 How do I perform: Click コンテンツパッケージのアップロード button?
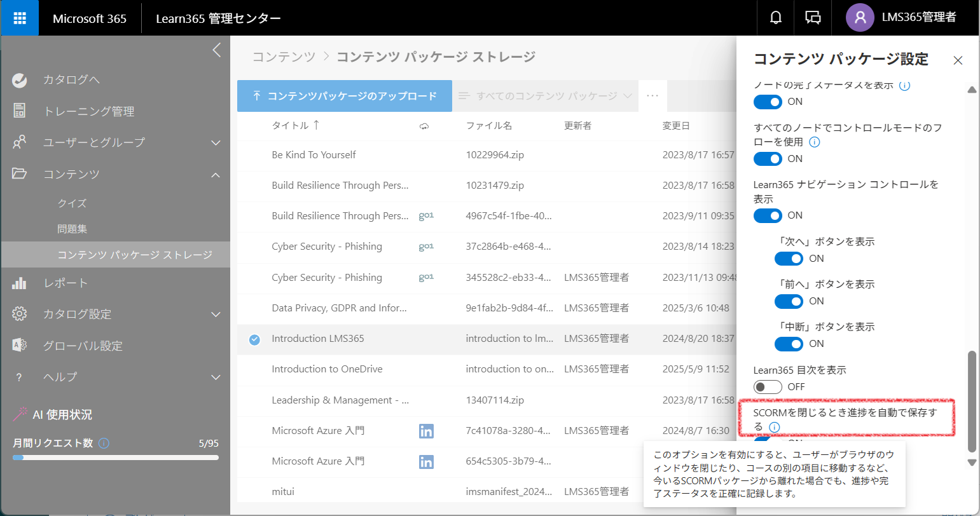pyautogui.click(x=345, y=96)
